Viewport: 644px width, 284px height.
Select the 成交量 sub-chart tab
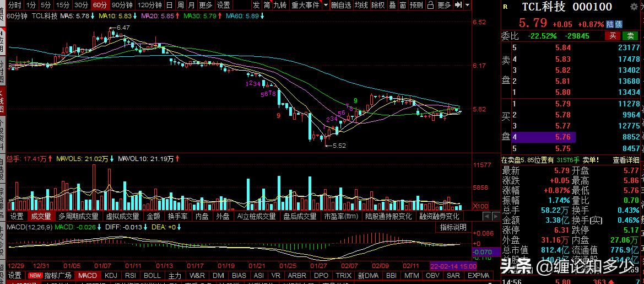tap(41, 216)
